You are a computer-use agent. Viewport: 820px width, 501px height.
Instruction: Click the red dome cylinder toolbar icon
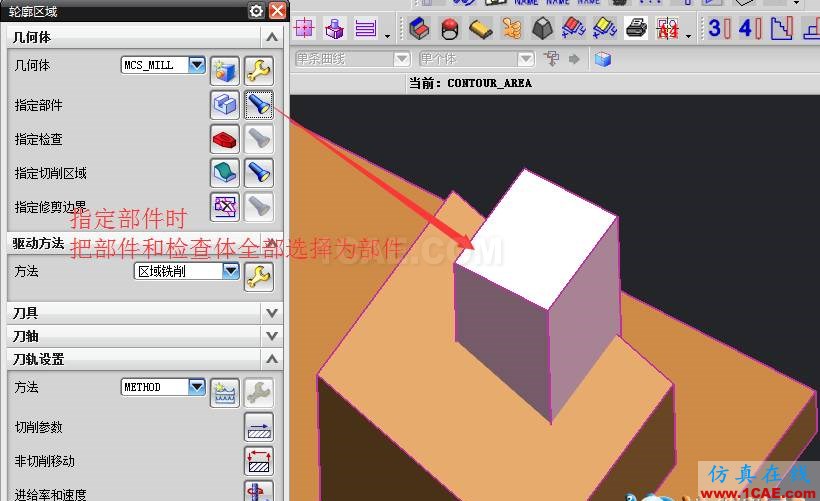click(x=450, y=29)
